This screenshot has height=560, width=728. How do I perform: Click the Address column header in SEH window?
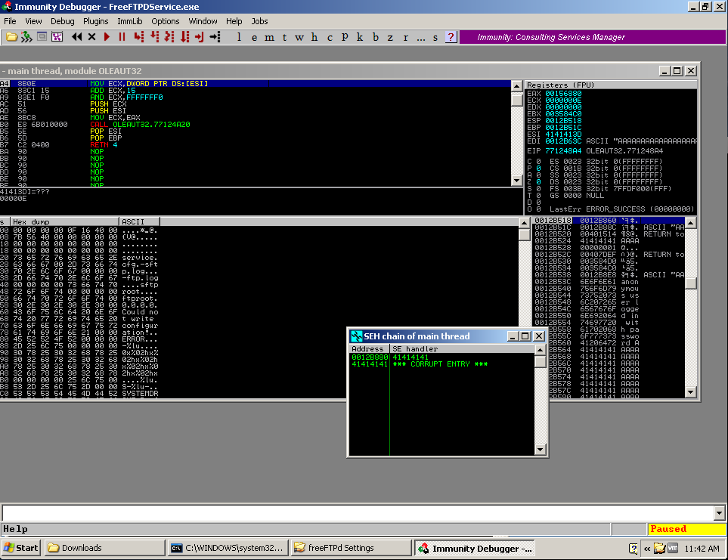[369, 349]
